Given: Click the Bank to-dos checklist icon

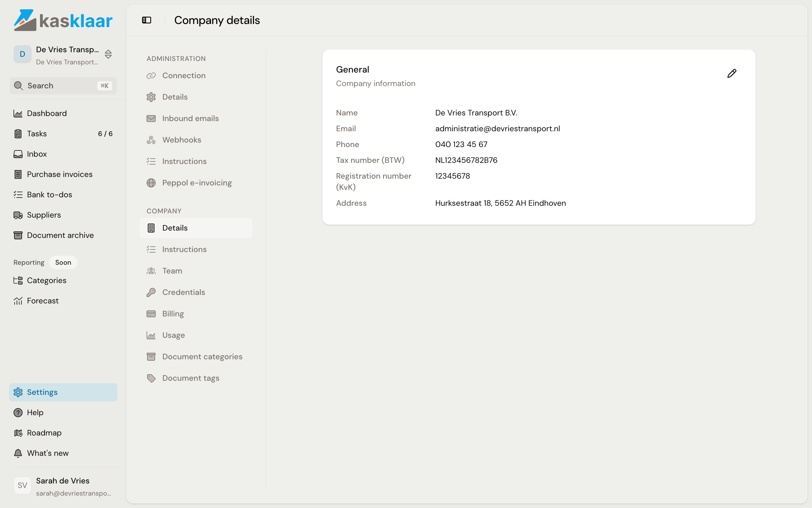Looking at the screenshot, I should (18, 194).
